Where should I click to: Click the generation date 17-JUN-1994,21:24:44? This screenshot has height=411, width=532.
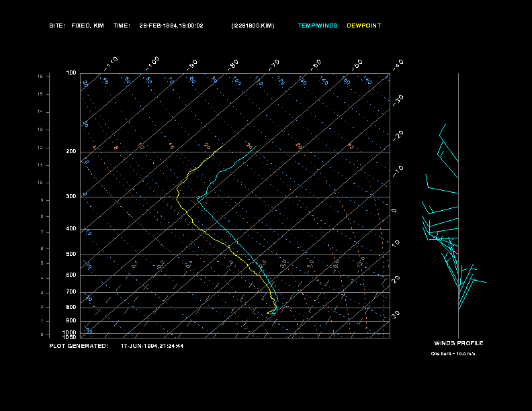(x=152, y=346)
